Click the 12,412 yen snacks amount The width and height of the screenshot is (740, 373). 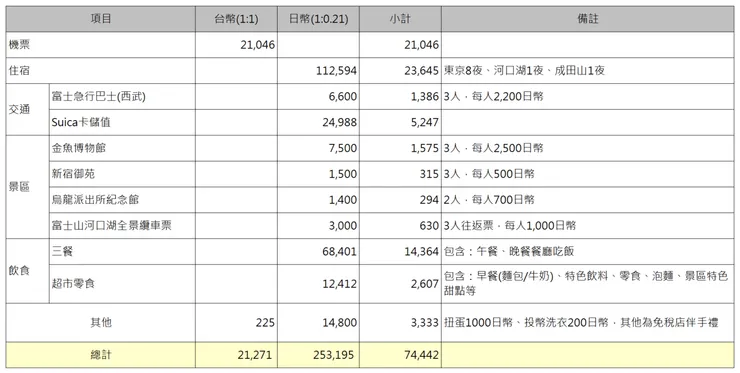click(318, 284)
